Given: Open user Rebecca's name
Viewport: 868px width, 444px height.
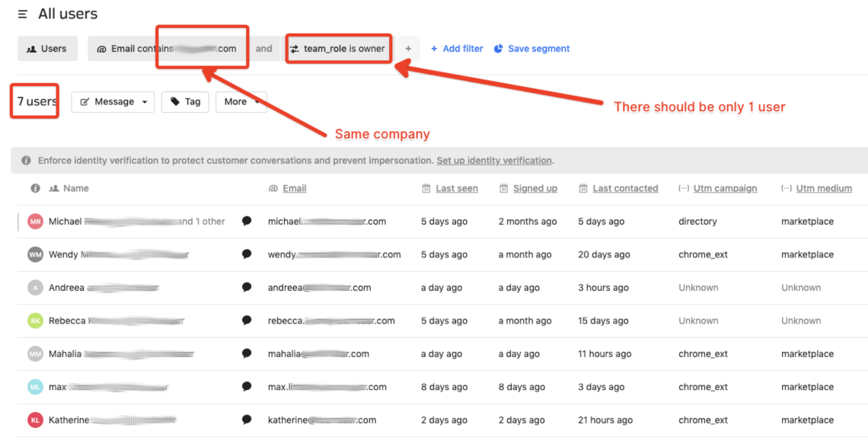Looking at the screenshot, I should [116, 321].
